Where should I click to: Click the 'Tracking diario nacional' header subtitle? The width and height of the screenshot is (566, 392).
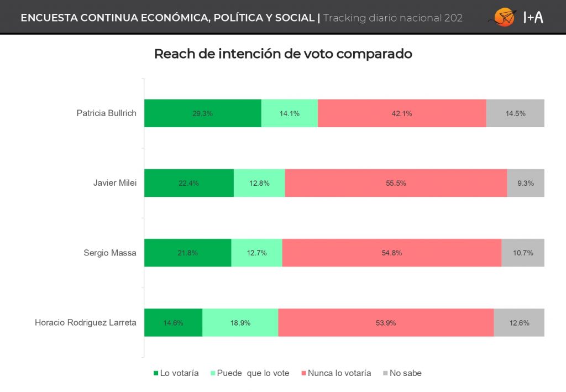392,18
